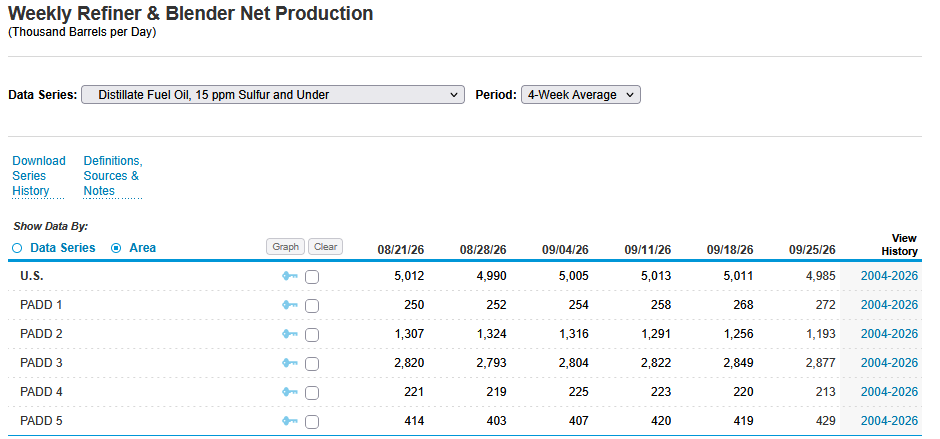
Task: Tick the PADD 2 row graph checkbox
Action: point(312,335)
